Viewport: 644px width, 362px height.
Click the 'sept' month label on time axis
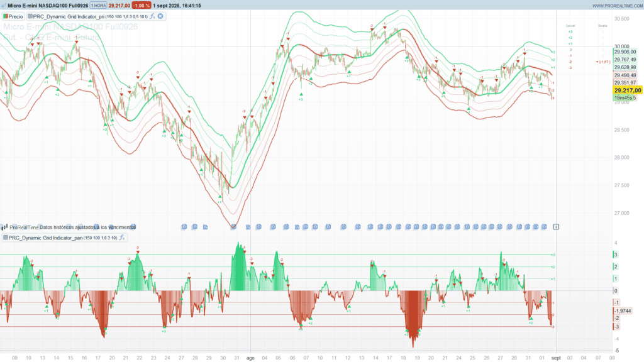pos(556,358)
